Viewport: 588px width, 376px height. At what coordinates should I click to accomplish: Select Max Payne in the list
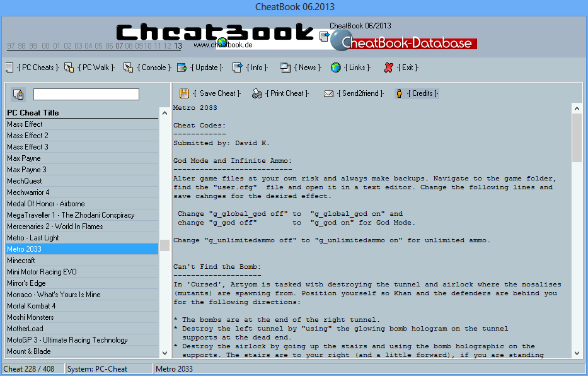coord(82,158)
